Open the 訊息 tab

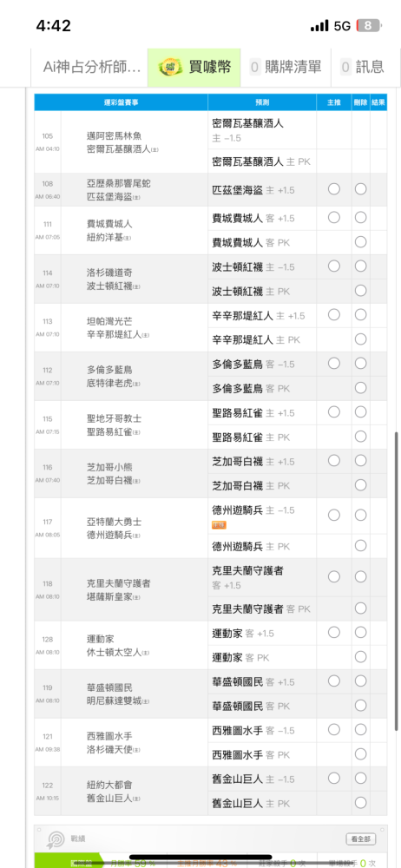coord(363,68)
